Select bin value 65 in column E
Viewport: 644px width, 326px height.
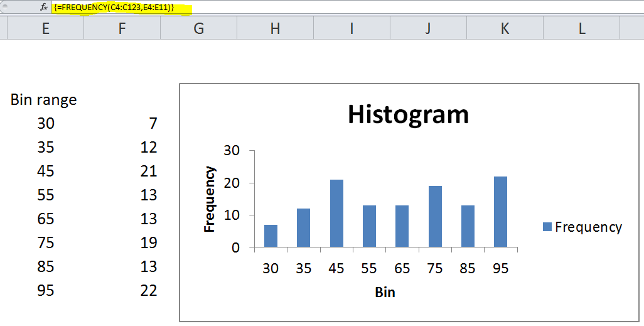coord(46,219)
